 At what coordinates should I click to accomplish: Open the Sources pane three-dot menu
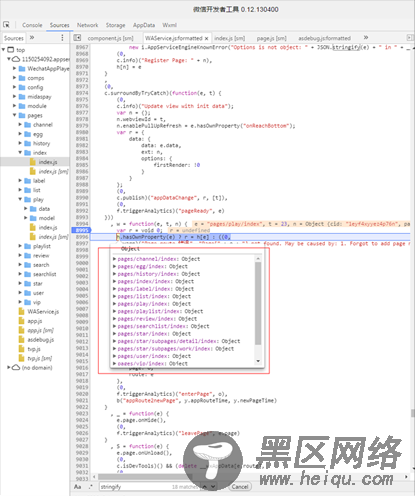coord(62,38)
